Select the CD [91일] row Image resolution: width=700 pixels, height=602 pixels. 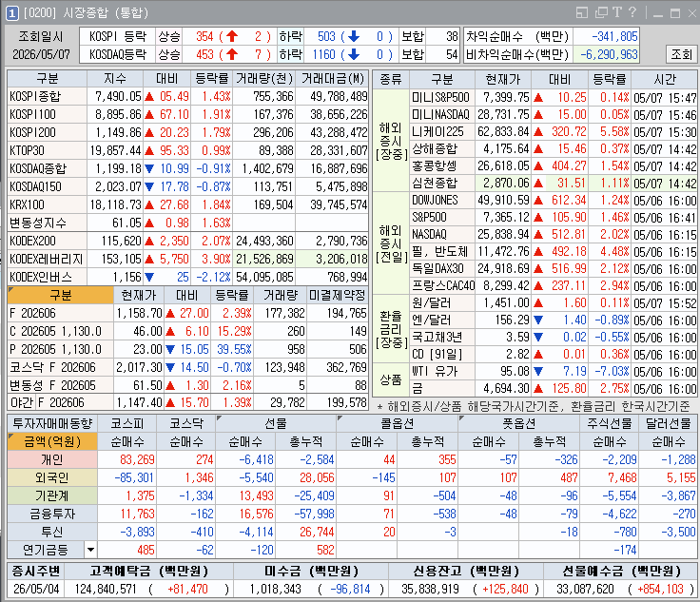coord(554,355)
